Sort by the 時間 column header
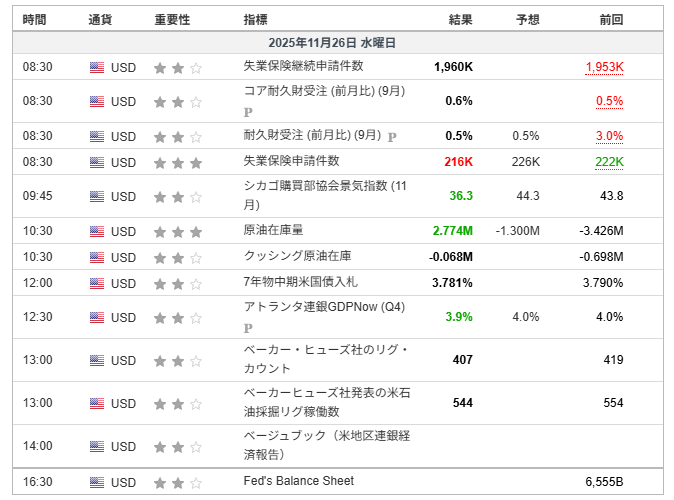 tap(34, 19)
